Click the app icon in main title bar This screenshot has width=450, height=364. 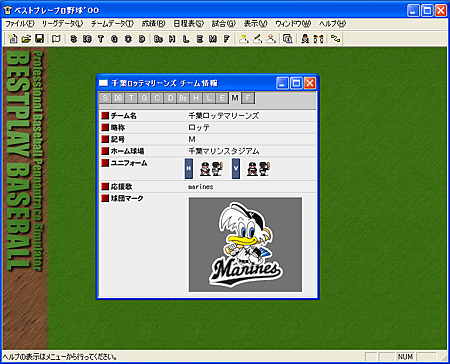tap(7, 10)
